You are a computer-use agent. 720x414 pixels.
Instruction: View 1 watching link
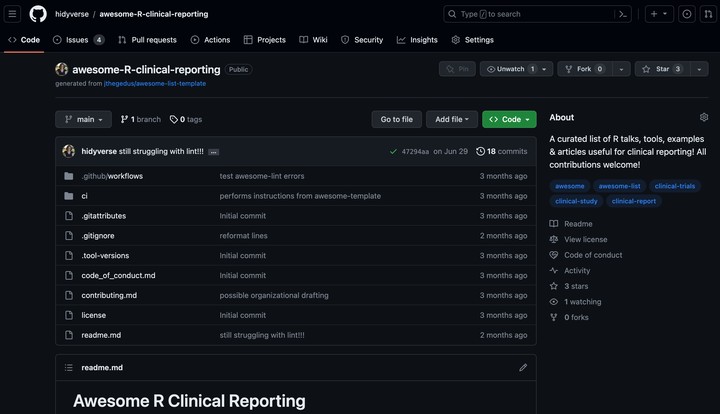575,302
